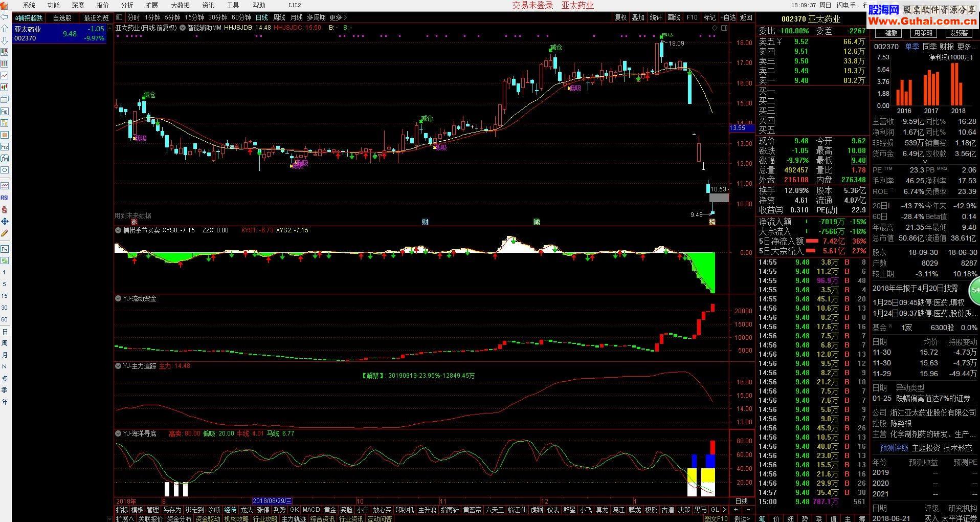Expand the YJ-流动资金 indicator menu arrow
This screenshot has height=522, width=980.
click(x=118, y=298)
